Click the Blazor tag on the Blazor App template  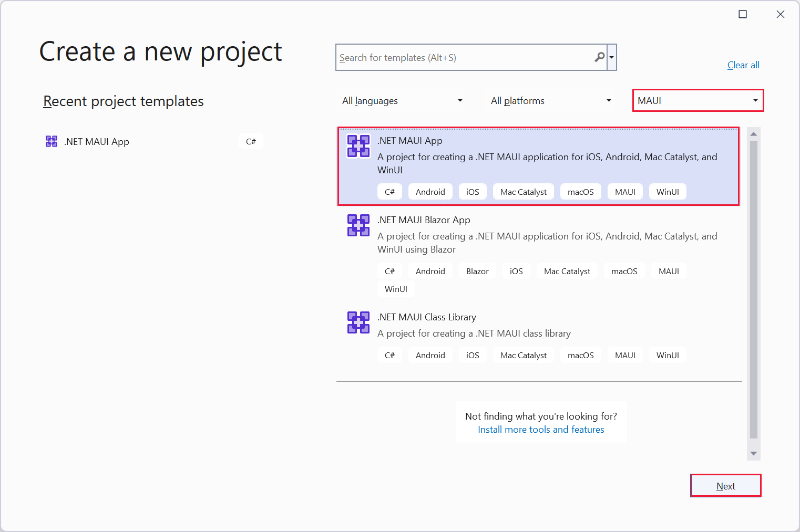(477, 270)
